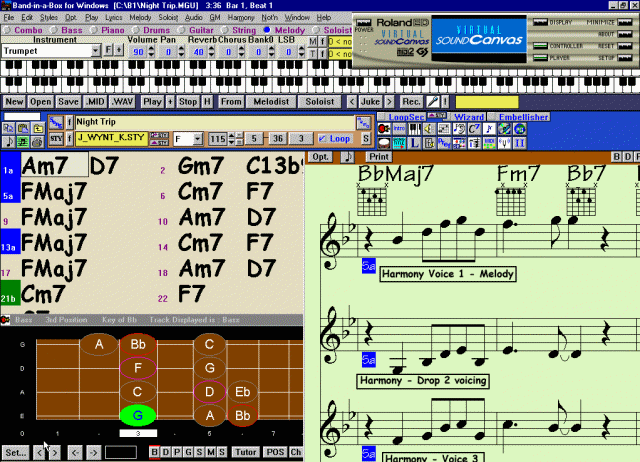Open the piano keyboard window icon
The width and height of the screenshot is (640, 462).
point(415,129)
